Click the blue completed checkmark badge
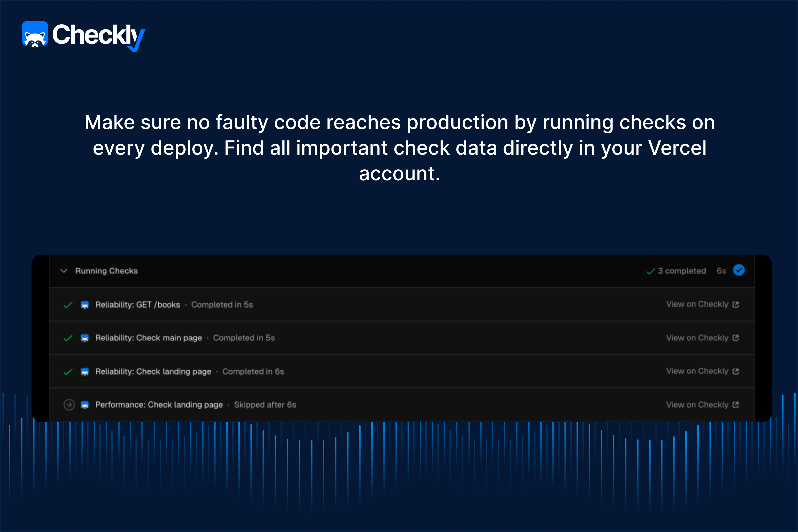Viewport: 798px width, 532px height. pos(739,270)
